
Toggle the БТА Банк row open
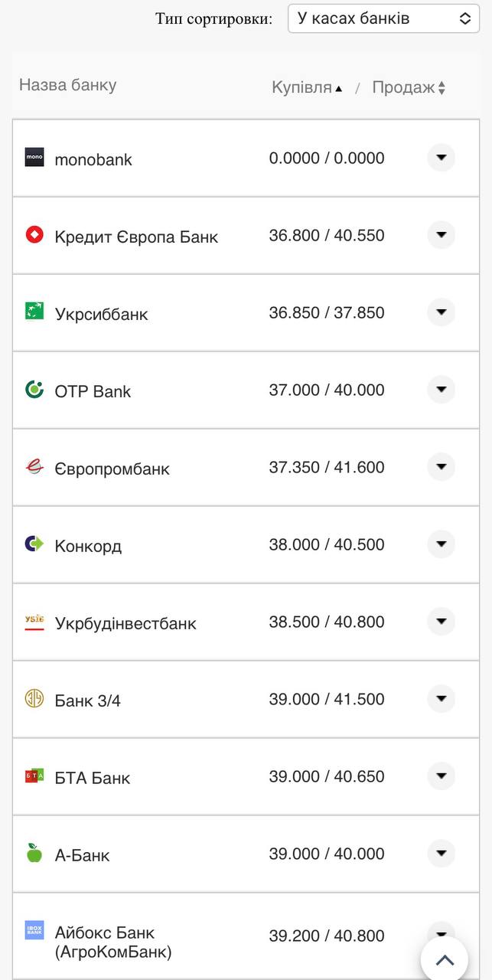441,776
